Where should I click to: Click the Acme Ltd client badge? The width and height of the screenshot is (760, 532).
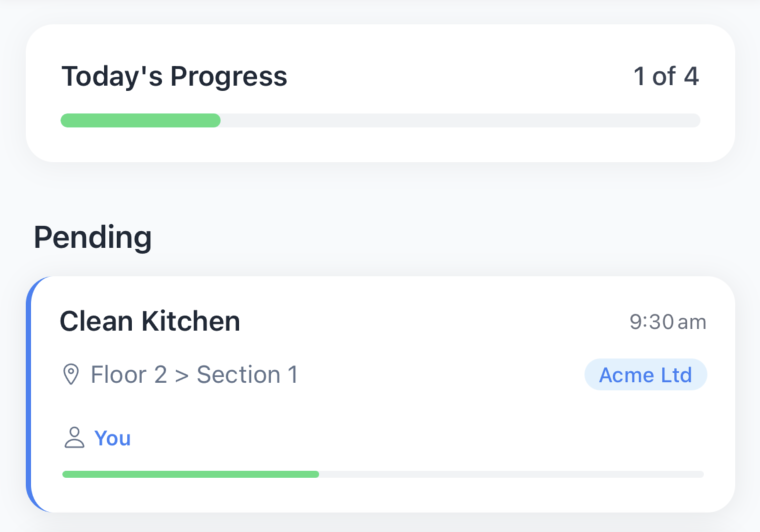click(646, 375)
